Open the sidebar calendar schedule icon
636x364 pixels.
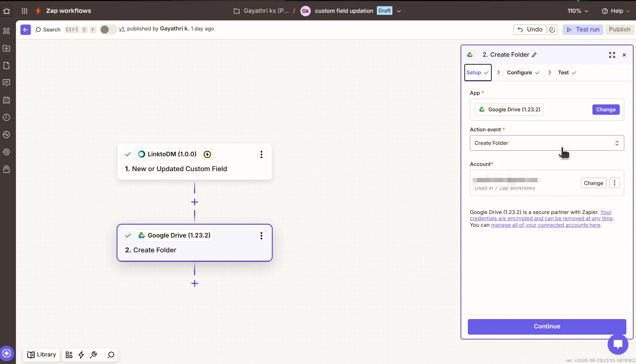pos(7,100)
